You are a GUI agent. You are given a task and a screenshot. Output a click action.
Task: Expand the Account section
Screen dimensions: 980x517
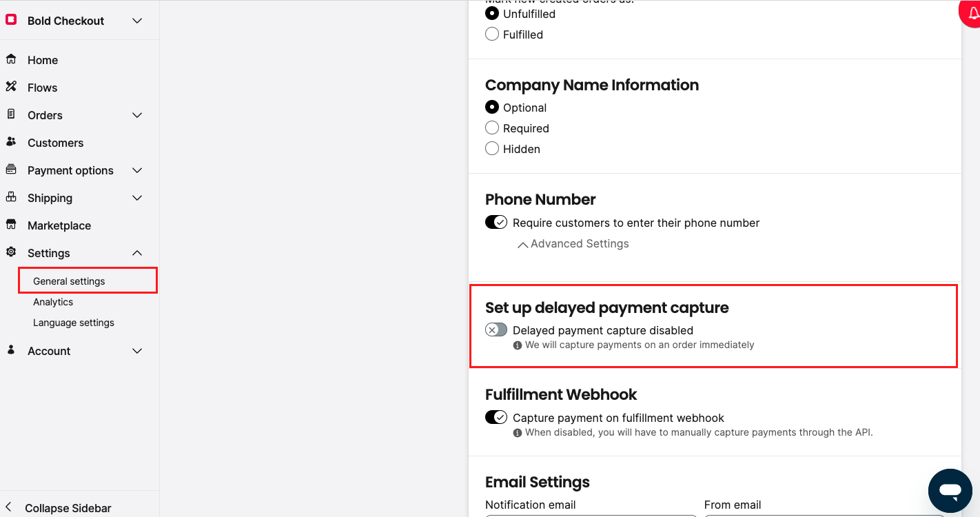(x=136, y=351)
